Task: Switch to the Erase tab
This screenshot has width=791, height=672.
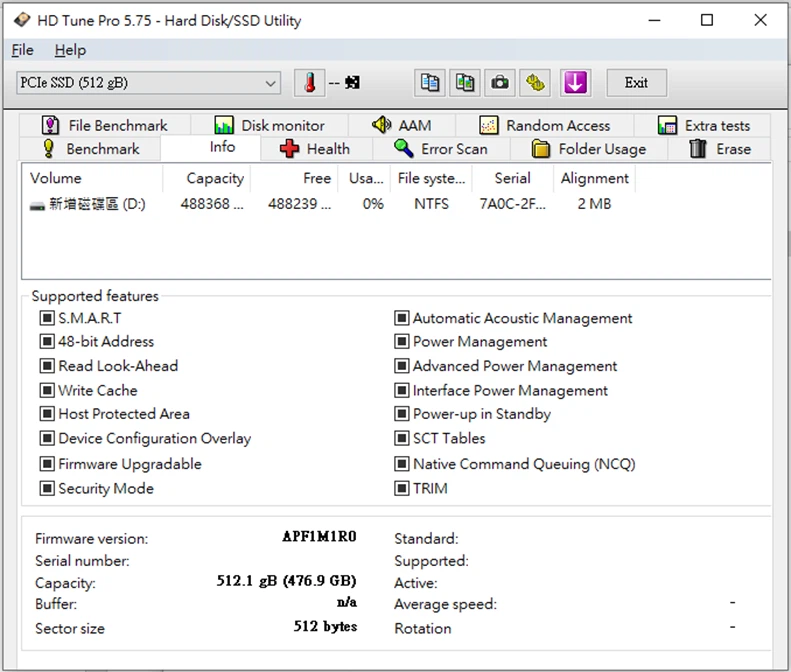Action: point(720,149)
